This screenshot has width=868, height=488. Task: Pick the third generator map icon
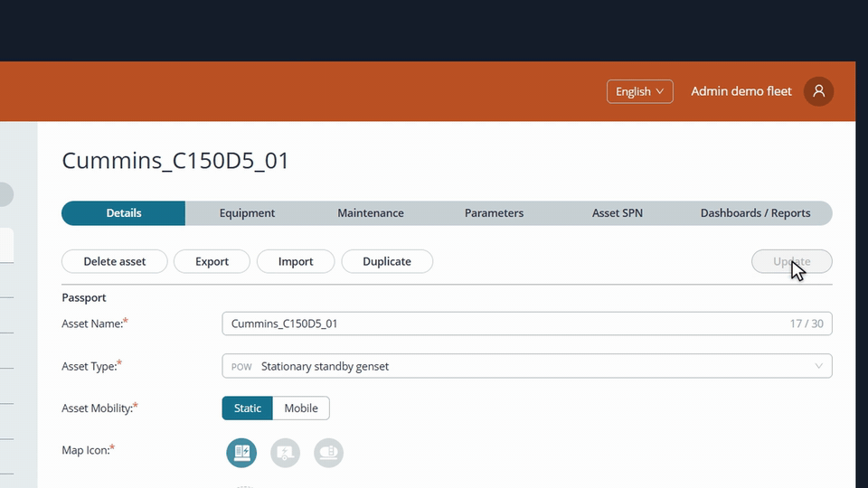(x=328, y=453)
